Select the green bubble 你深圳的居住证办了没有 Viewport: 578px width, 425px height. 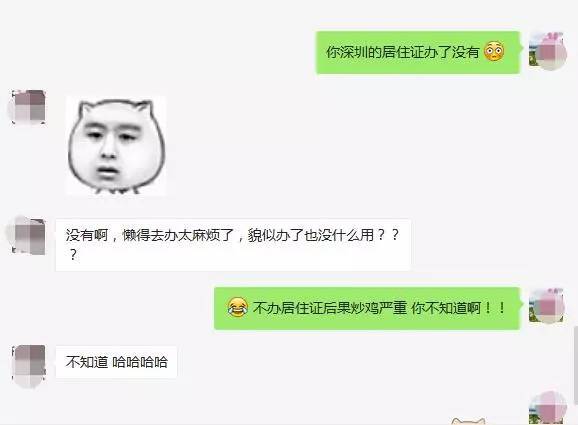pos(418,52)
